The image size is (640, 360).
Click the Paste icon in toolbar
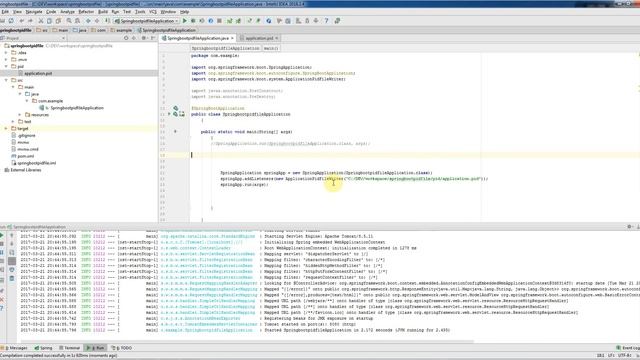click(58, 20)
